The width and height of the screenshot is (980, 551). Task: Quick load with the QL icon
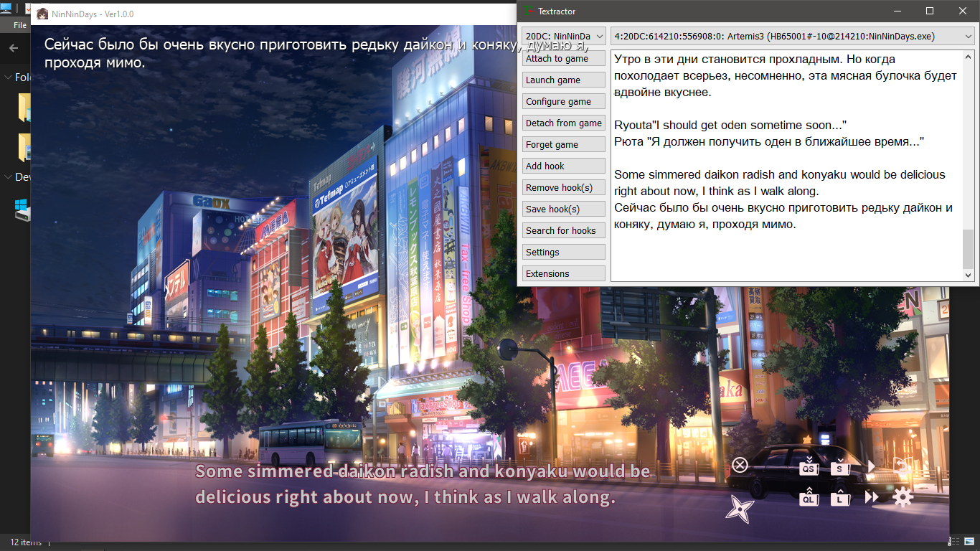coord(809,496)
